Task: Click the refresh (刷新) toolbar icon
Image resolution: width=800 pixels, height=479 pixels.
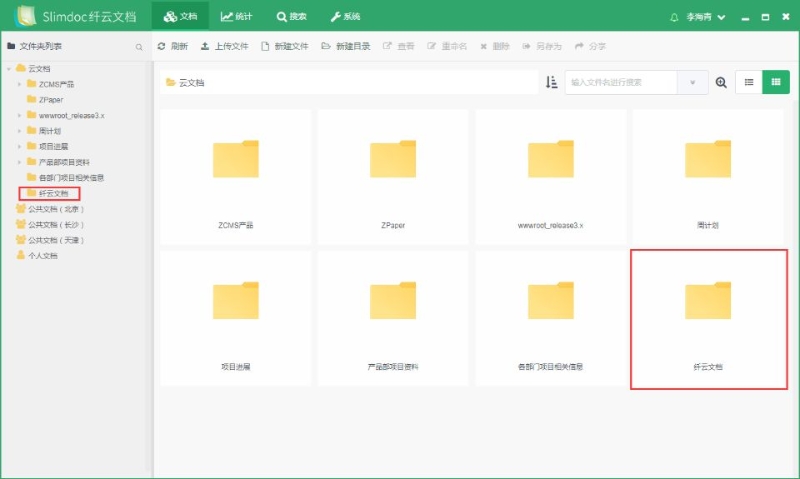Action: (x=162, y=47)
